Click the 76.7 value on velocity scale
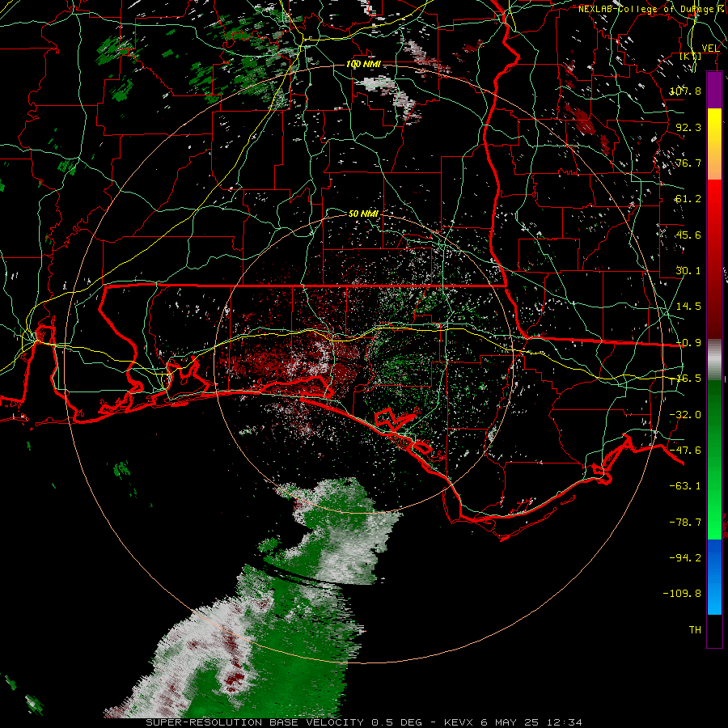The height and width of the screenshot is (728, 728). pos(688,163)
